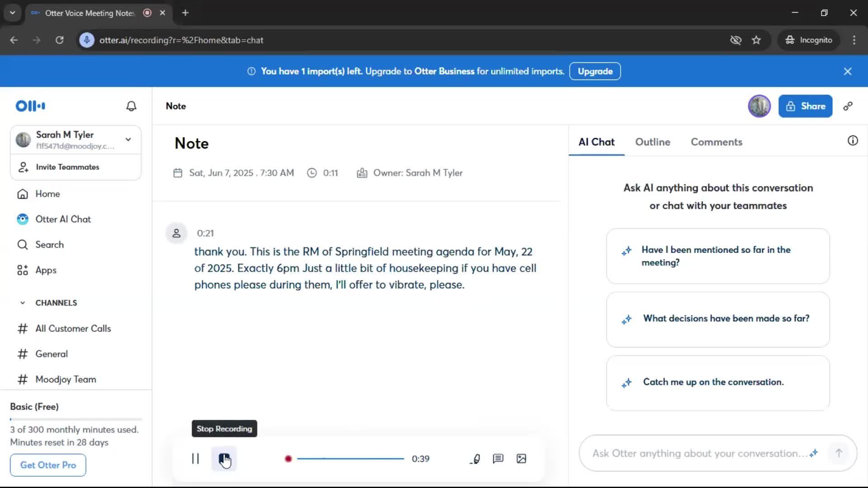Open the notifications bell
This screenshot has width=868, height=488.
(x=131, y=106)
